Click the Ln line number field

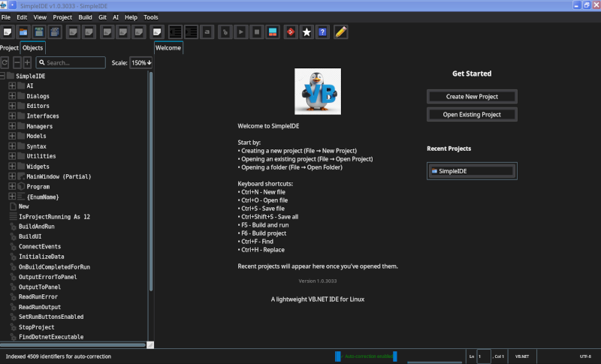[484, 356]
